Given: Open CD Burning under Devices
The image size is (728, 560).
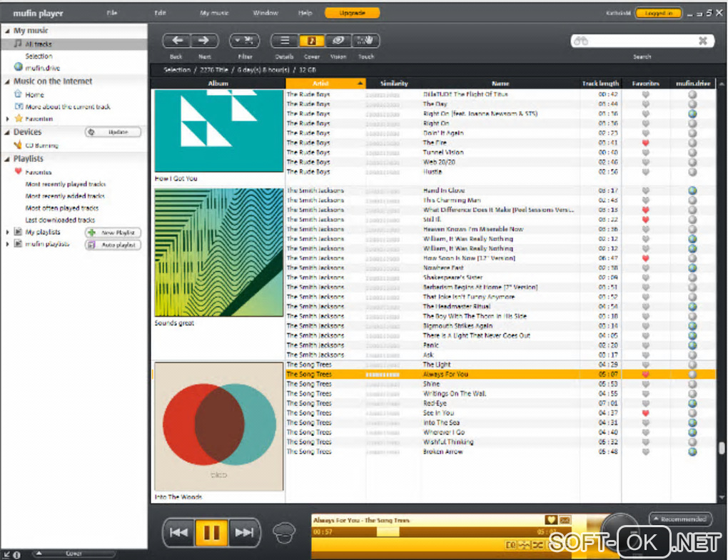Looking at the screenshot, I should point(41,146).
